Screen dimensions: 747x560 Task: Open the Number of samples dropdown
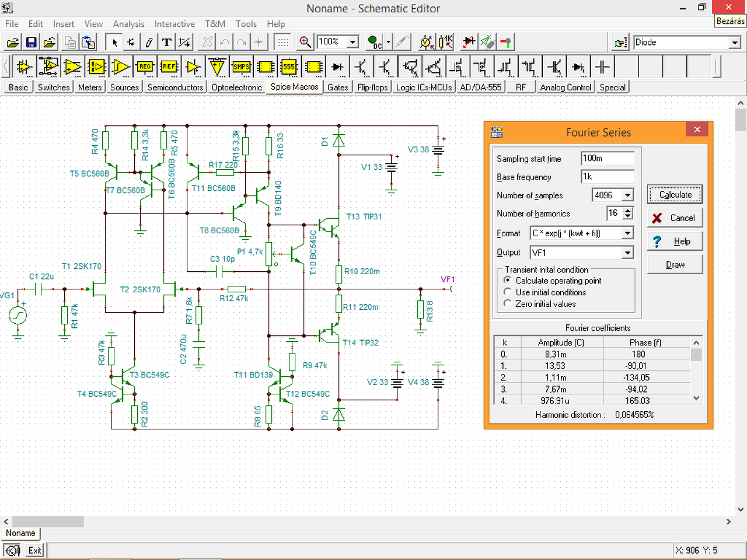pos(628,195)
